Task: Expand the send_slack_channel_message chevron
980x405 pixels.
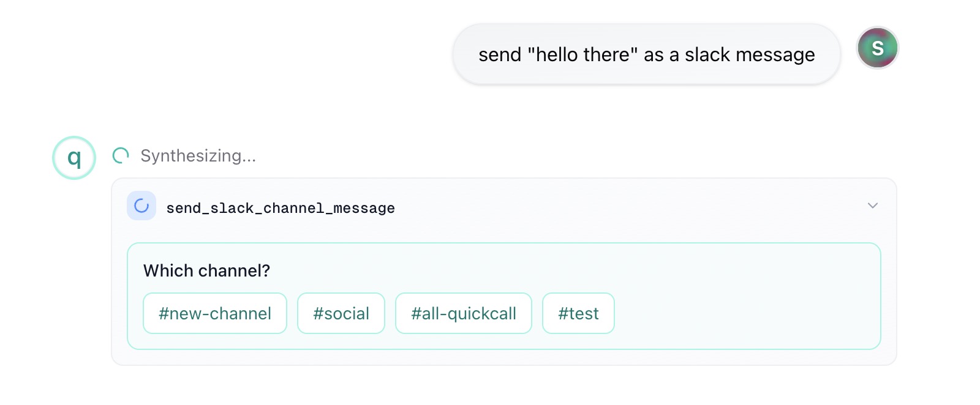Action: pos(872,206)
